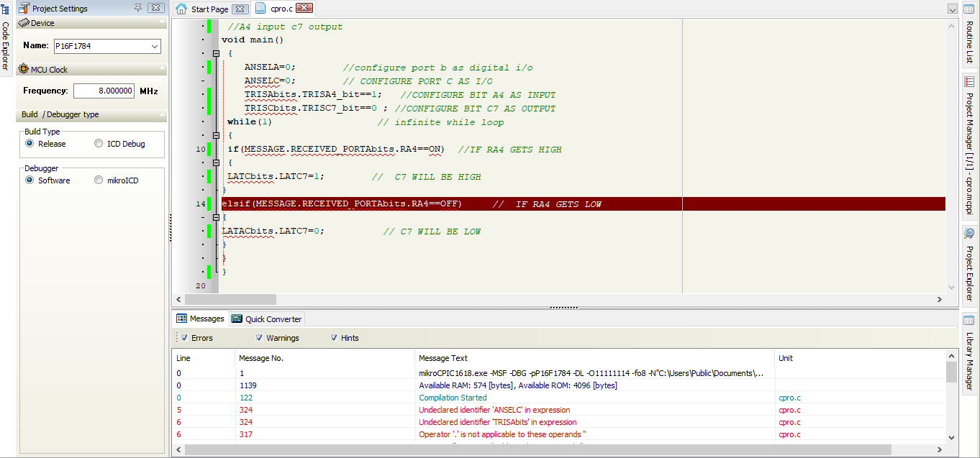The height and width of the screenshot is (458, 980).
Task: Select the ICD Debug build type
Action: pyautogui.click(x=99, y=144)
